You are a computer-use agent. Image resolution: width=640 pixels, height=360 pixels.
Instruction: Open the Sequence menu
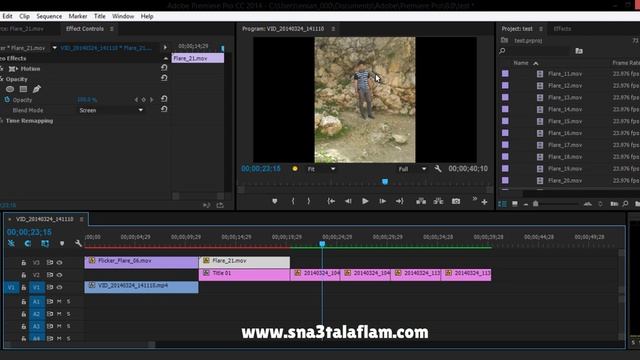point(49,16)
